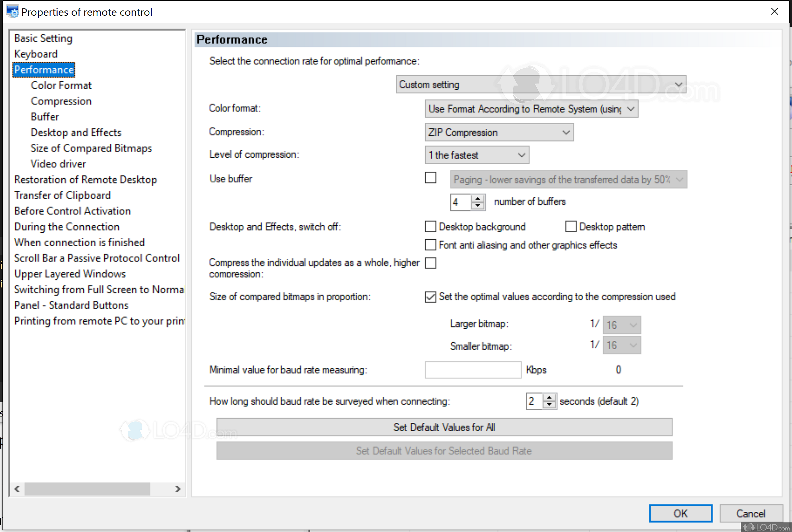This screenshot has height=532, width=792.
Task: Select Color Format in the settings tree
Action: [x=61, y=85]
